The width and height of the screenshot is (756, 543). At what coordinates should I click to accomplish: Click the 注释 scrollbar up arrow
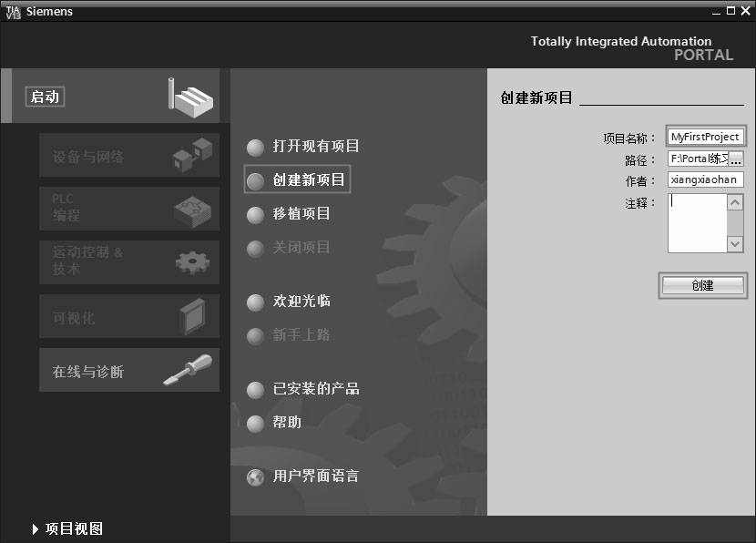735,202
